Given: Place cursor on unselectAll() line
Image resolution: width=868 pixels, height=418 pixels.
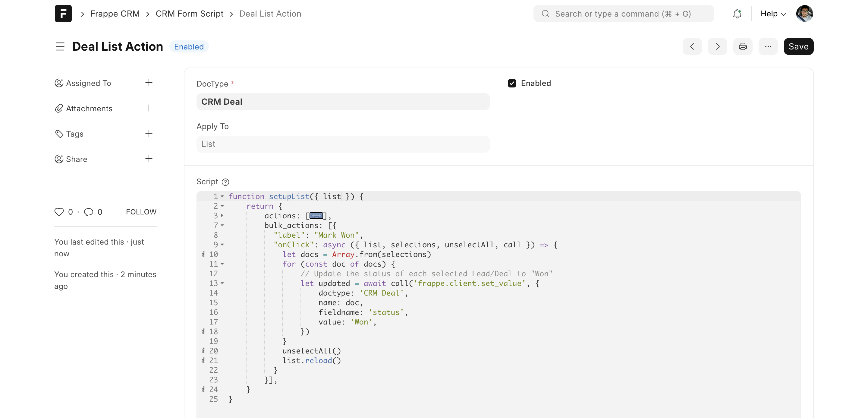Looking at the screenshot, I should click(311, 351).
